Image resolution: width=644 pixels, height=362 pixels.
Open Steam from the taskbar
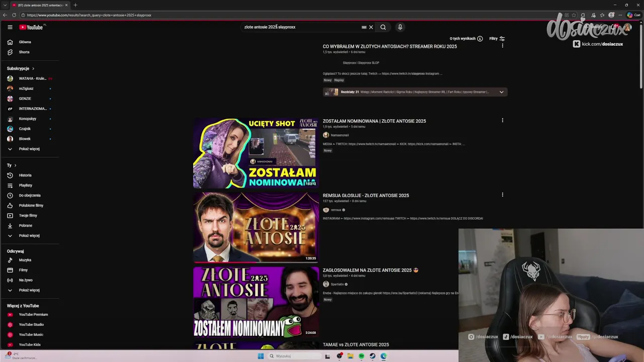[x=372, y=356]
